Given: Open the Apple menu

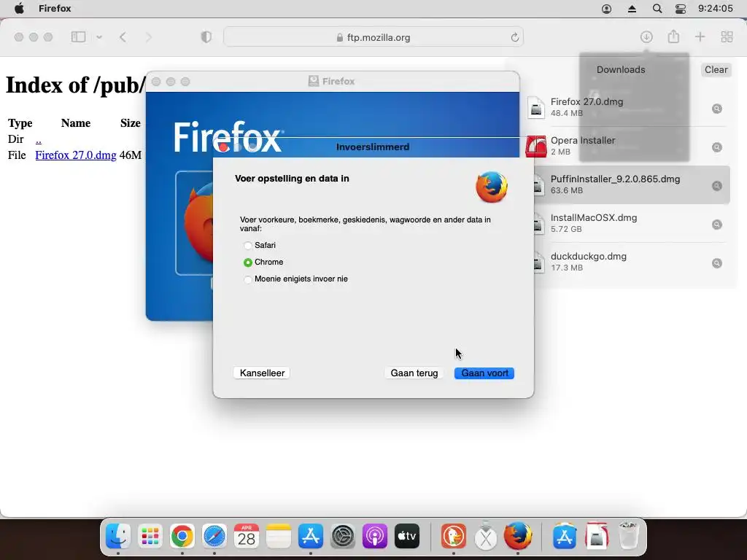Looking at the screenshot, I should click(x=19, y=9).
